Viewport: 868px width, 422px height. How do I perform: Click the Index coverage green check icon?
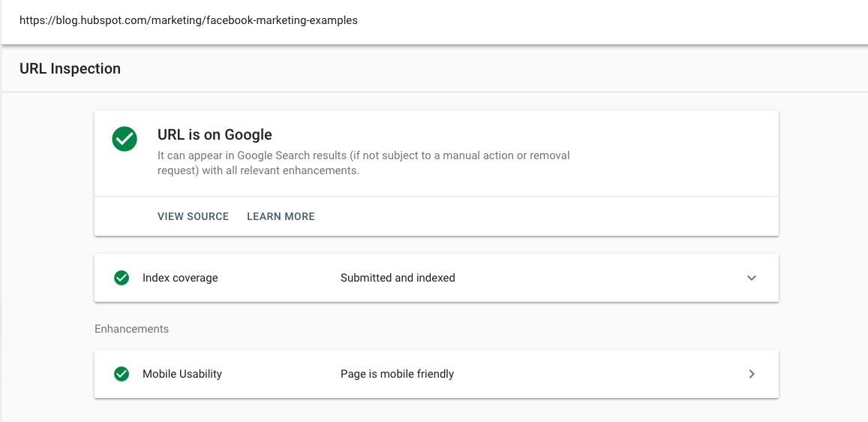click(x=122, y=278)
